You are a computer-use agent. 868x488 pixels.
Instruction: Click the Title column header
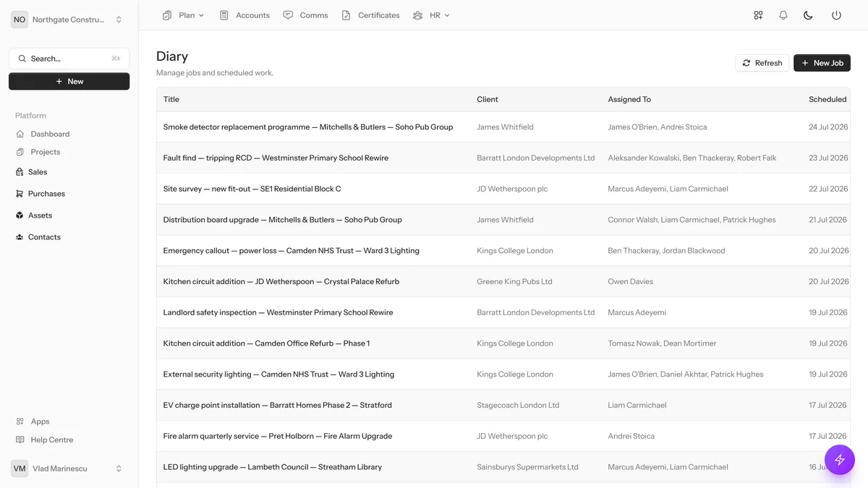pos(171,99)
